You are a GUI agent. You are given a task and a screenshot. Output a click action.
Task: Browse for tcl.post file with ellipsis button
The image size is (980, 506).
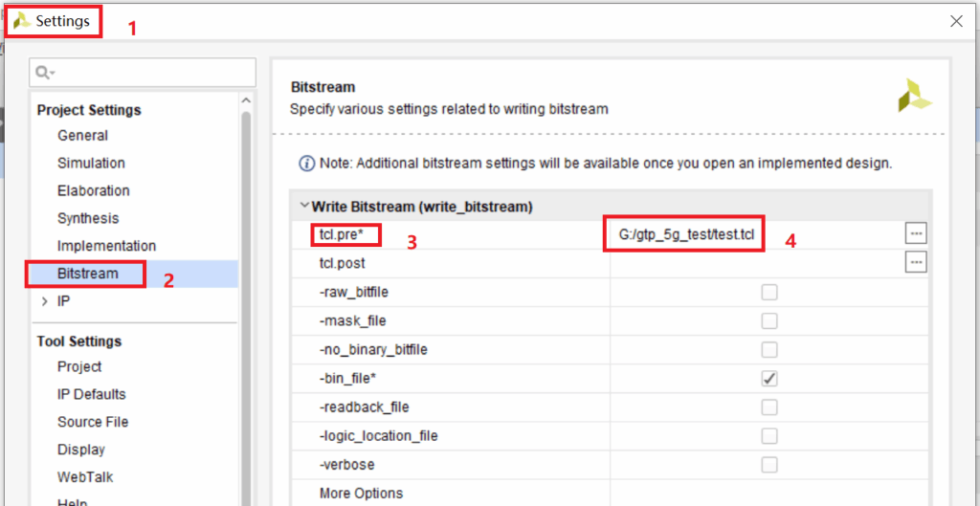point(916,262)
